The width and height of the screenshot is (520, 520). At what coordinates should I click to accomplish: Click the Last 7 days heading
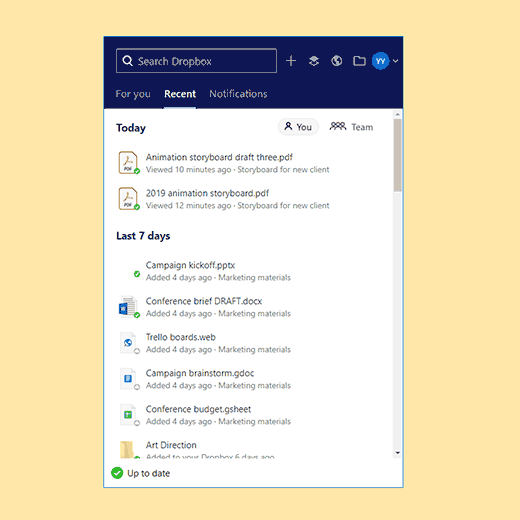pyautogui.click(x=143, y=236)
